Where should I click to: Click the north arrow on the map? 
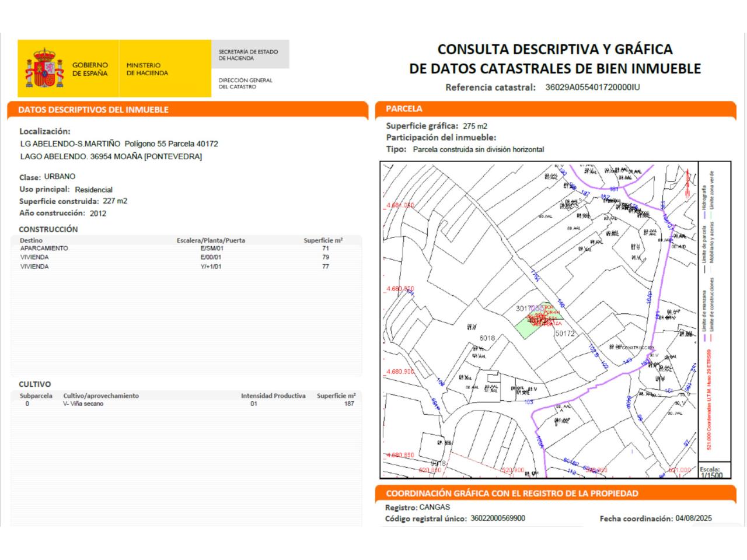(689, 180)
